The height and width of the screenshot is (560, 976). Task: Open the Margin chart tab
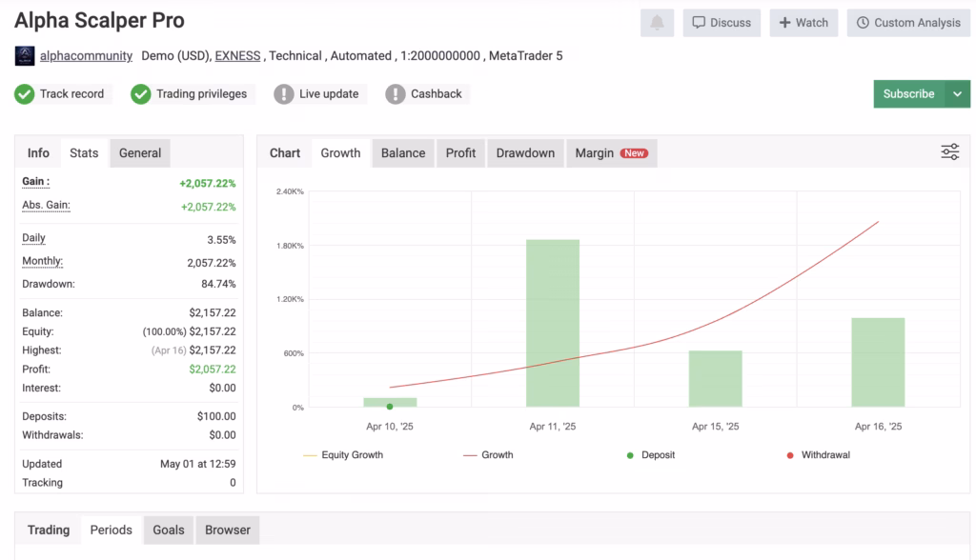[611, 153]
